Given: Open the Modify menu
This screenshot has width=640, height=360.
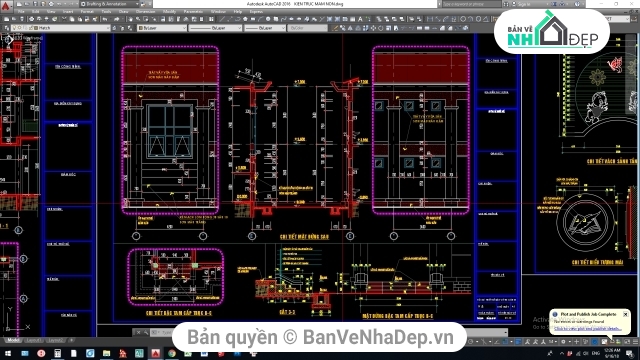Looking at the screenshot, I should click(x=169, y=12).
